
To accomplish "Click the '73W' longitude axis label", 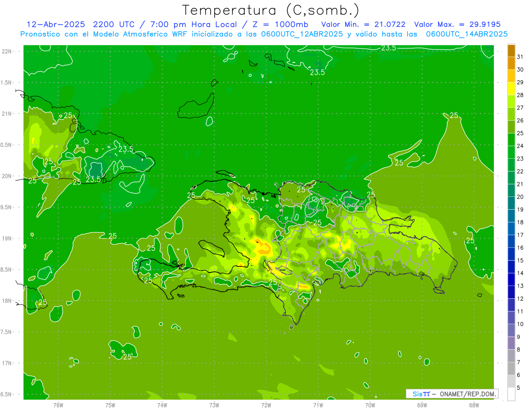I will [x=214, y=405].
